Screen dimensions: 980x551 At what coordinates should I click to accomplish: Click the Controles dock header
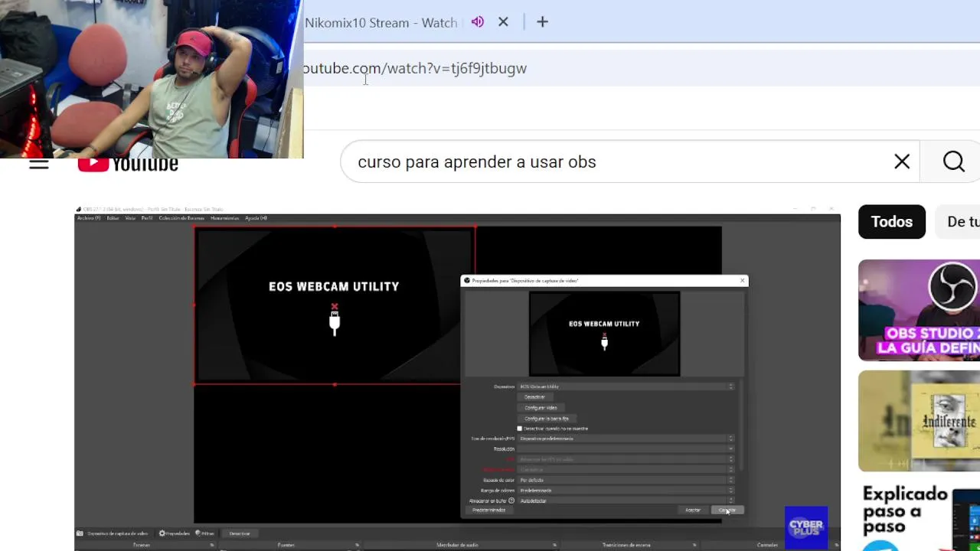click(768, 545)
